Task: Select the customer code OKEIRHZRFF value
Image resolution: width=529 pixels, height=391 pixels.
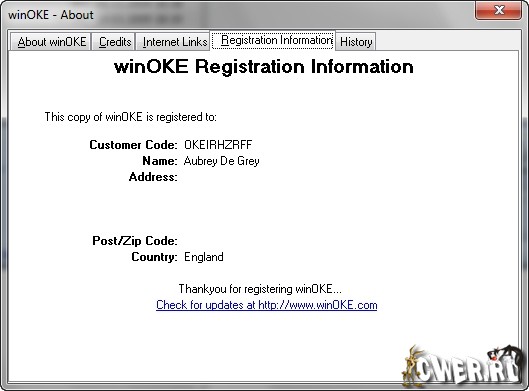Action: pos(218,145)
